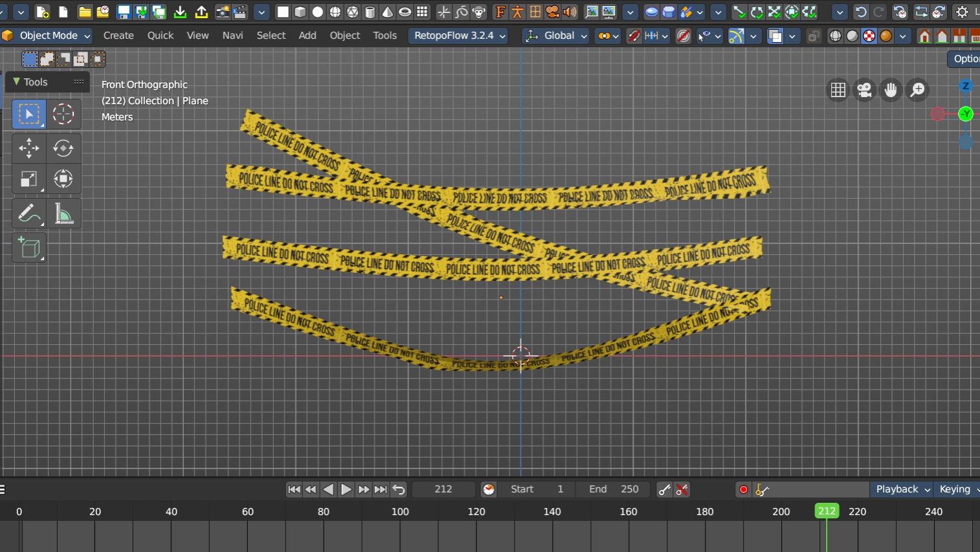The image size is (980, 552).
Task: Select the Measure ruler tool
Action: (63, 214)
